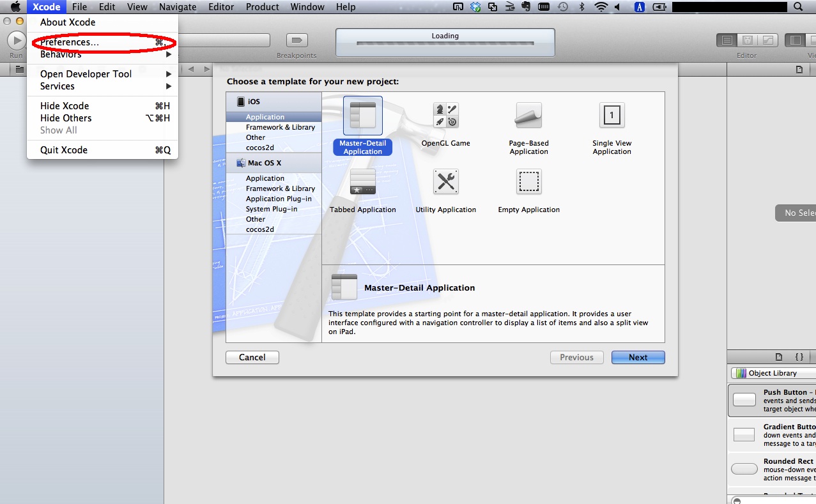The height and width of the screenshot is (504, 816).
Task: Open the Product menu in menu bar
Action: coord(262,7)
